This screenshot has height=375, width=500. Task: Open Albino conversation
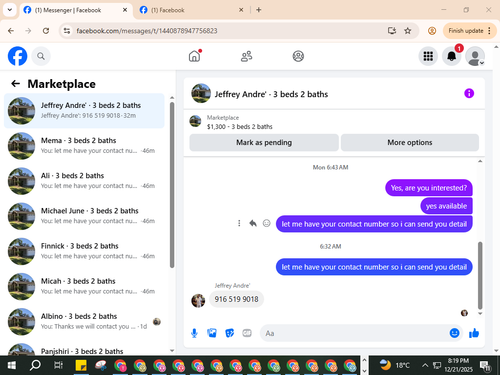click(x=84, y=322)
